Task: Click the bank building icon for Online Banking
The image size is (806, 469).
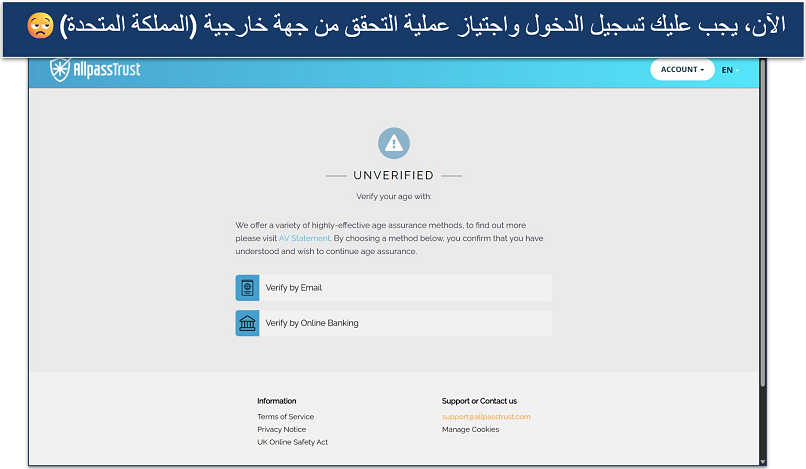Action: coord(247,323)
